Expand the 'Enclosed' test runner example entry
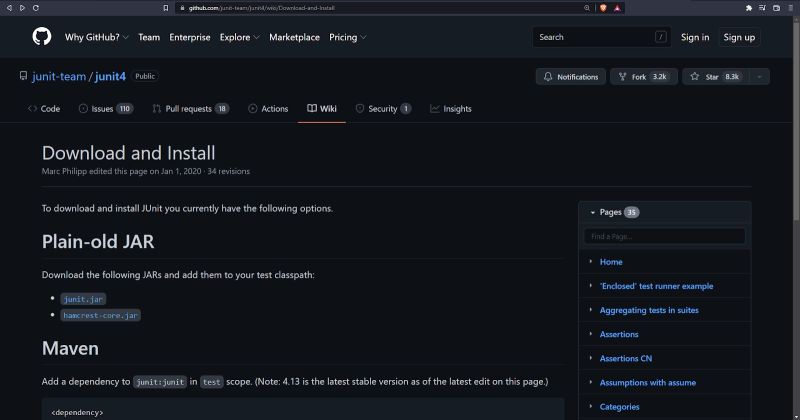This screenshot has height=420, width=800. [591, 286]
